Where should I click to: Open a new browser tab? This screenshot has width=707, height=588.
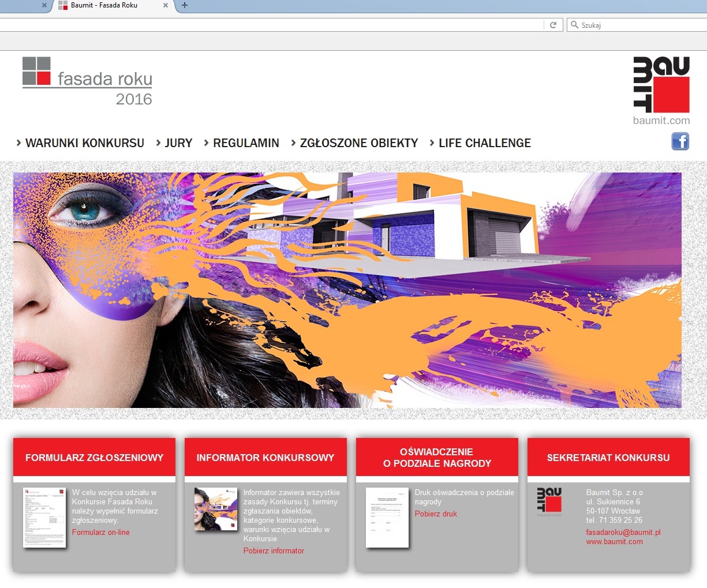pos(185,5)
